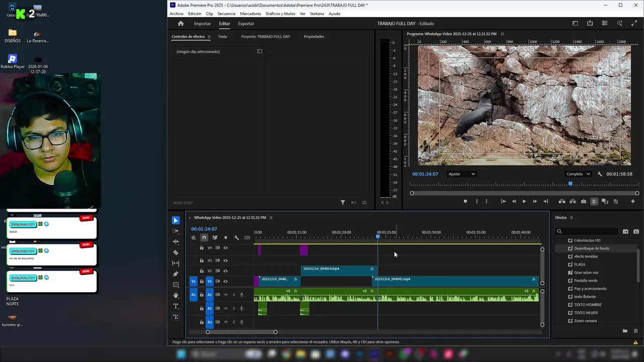
Task: Add a marker in Program monitor
Action: coord(465,202)
